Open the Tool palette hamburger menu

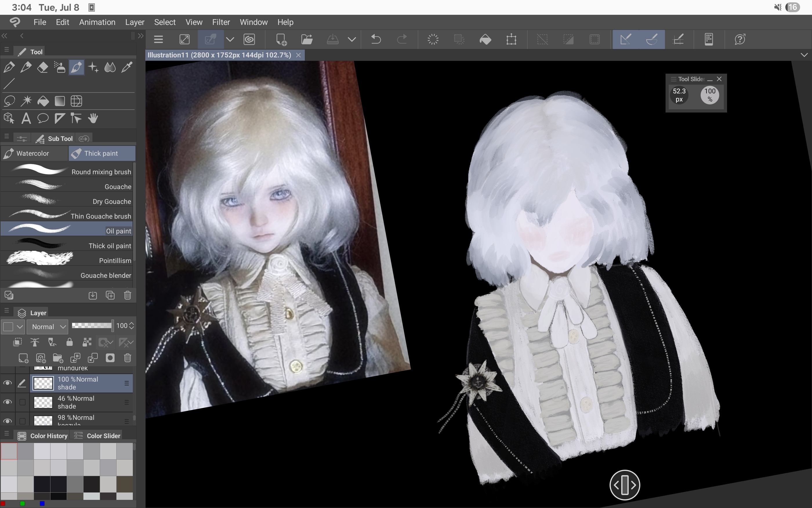point(6,50)
